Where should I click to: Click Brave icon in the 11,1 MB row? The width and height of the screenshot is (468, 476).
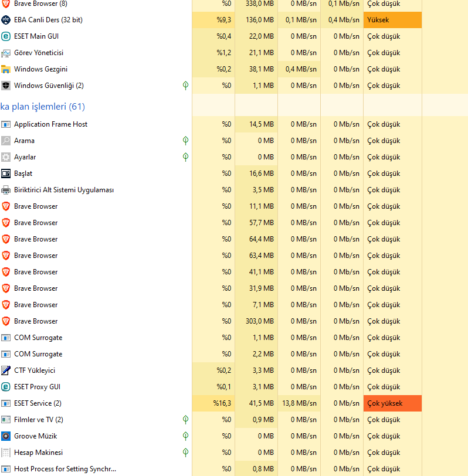pos(6,206)
